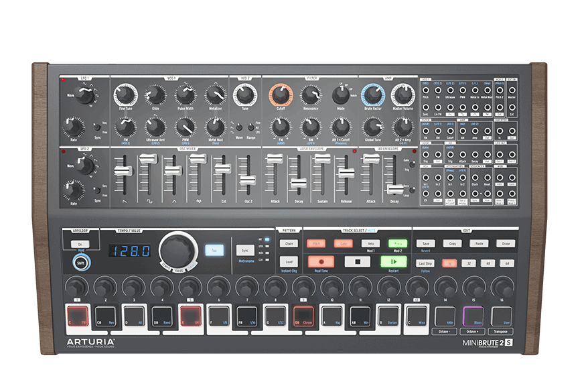The image size is (588, 386).
Task: Click the ADSR Decay fader
Action: pyautogui.click(x=299, y=183)
